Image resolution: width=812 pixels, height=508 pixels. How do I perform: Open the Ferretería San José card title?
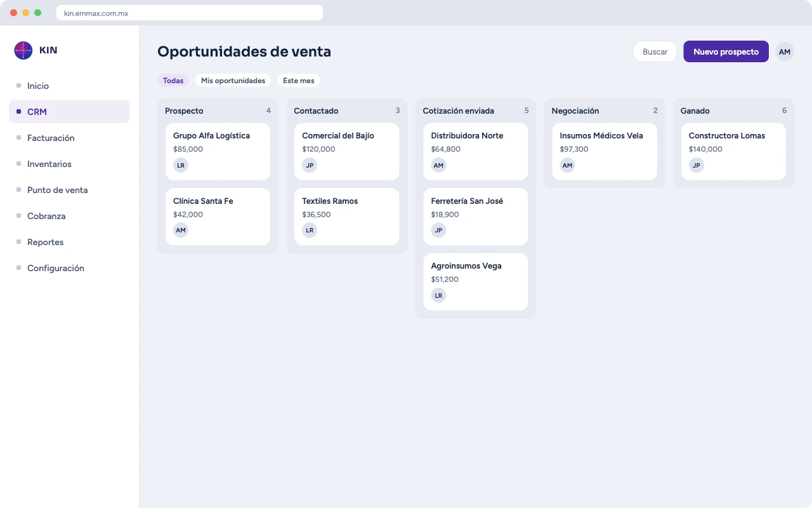tap(467, 201)
